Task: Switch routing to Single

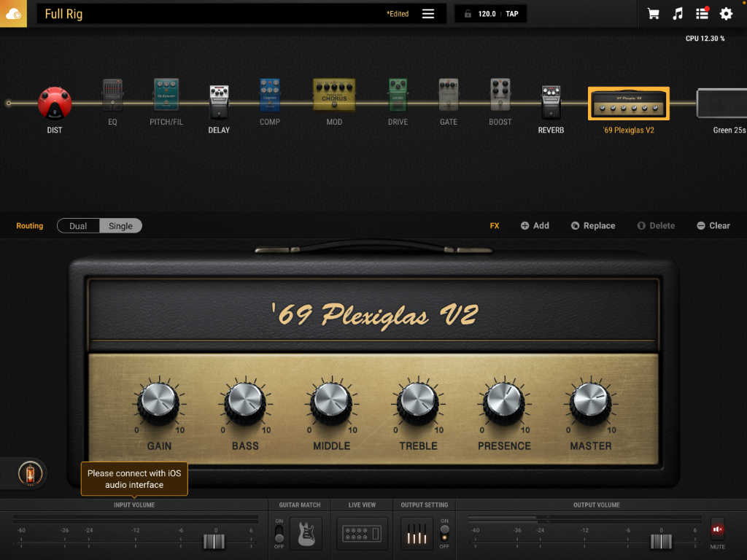Action: (120, 226)
